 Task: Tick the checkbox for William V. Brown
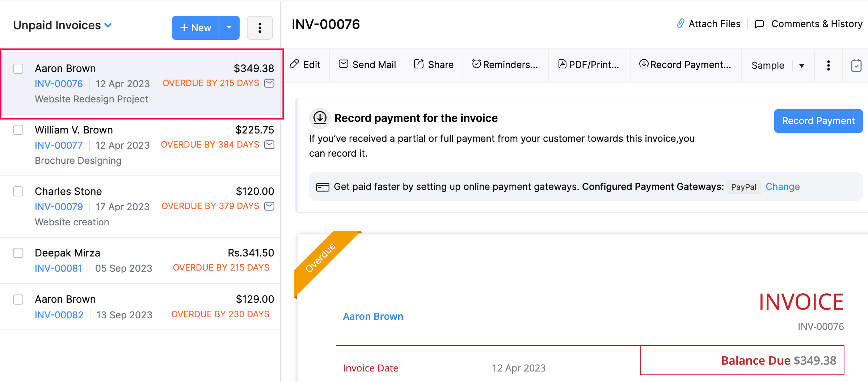pyautogui.click(x=18, y=130)
